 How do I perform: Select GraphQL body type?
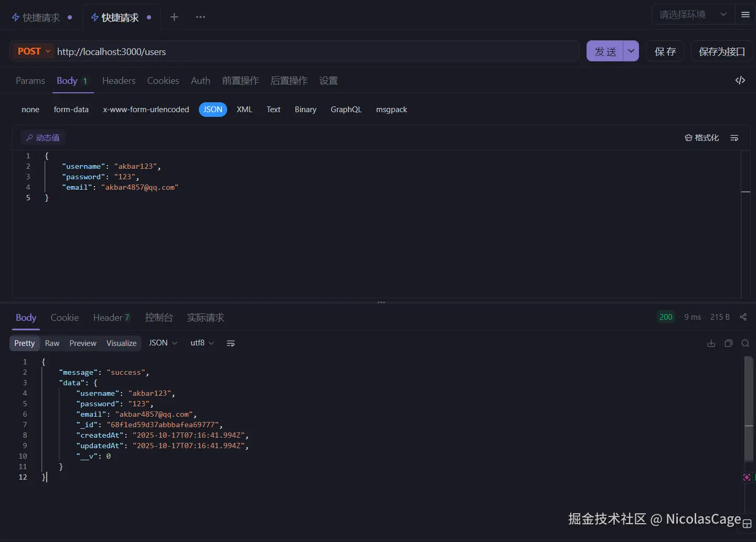[346, 110]
